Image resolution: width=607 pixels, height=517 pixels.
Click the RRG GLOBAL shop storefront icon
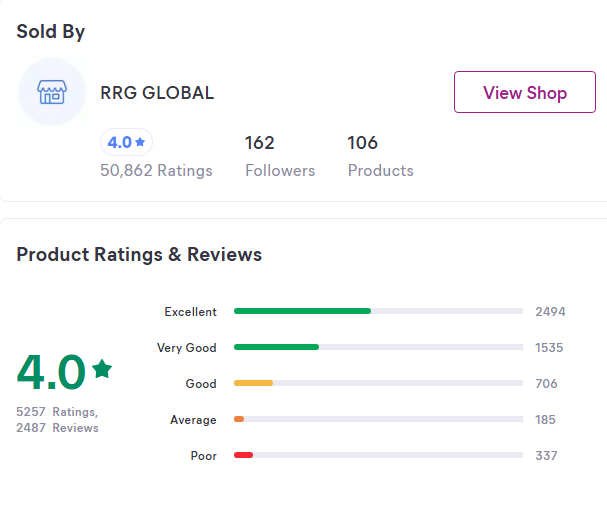click(x=51, y=93)
